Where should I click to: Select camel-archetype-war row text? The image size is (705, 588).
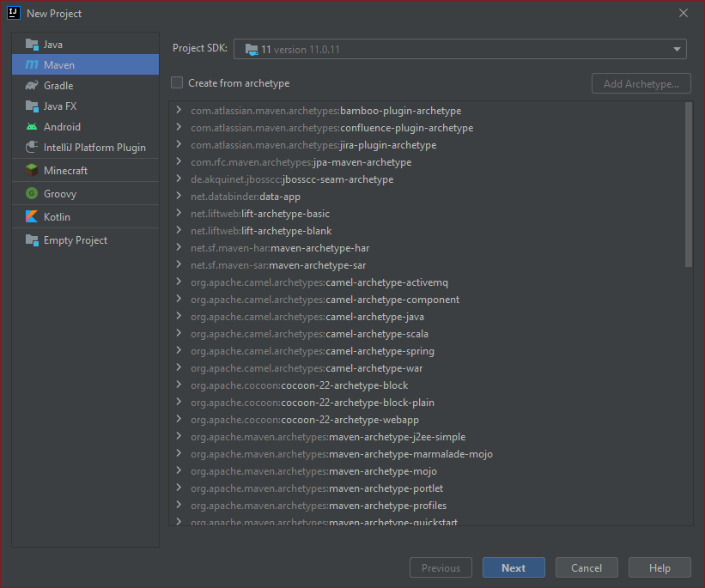click(x=307, y=368)
